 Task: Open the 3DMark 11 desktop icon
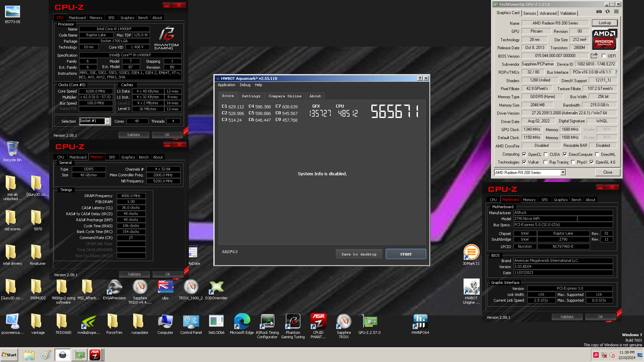click(x=471, y=255)
